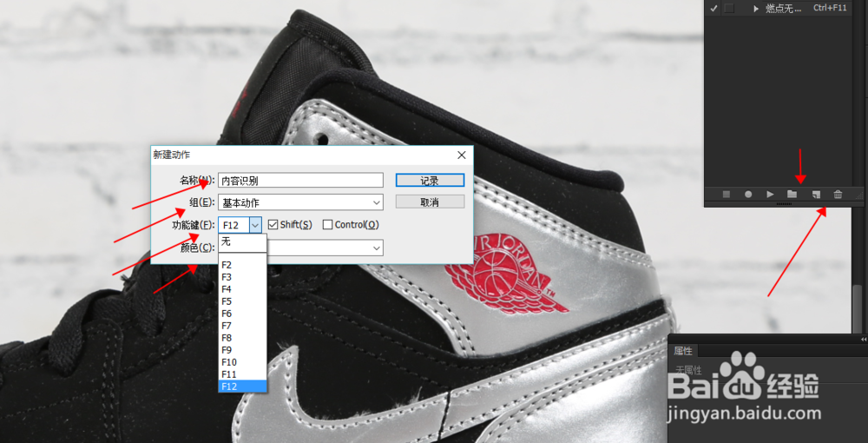The width and height of the screenshot is (868, 443).
Task: Expand the 燃点无 action with its triangle
Action: (756, 9)
